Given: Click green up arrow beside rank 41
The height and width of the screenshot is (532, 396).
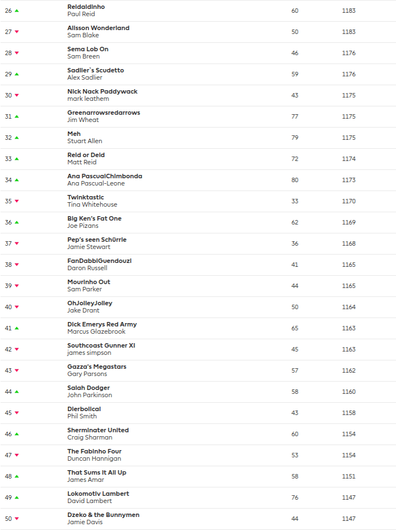Looking at the screenshot, I should click(17, 328).
